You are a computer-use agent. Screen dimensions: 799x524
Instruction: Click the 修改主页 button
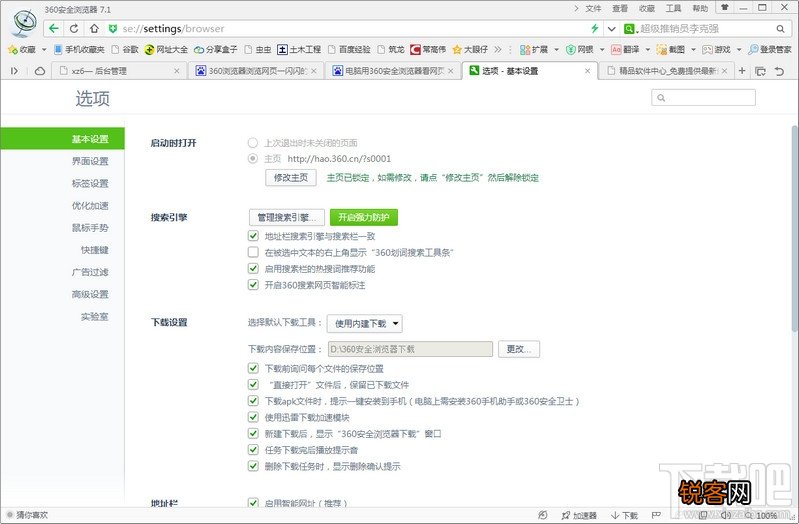(291, 177)
